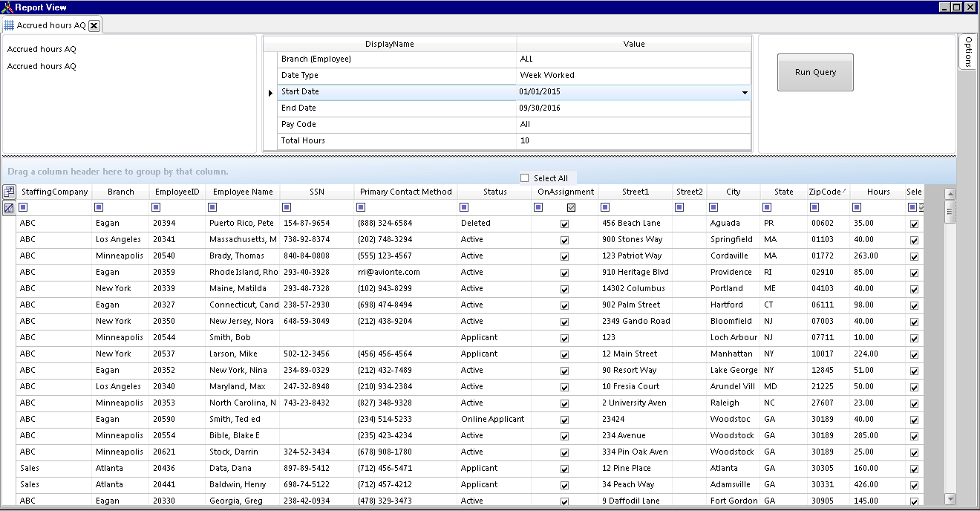The image size is (980, 511).
Task: Click Hours filter operator icon
Action: click(x=857, y=208)
